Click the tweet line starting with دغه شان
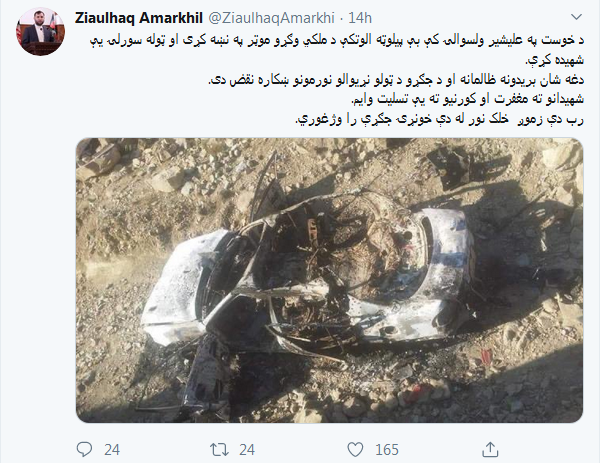 tap(396, 80)
